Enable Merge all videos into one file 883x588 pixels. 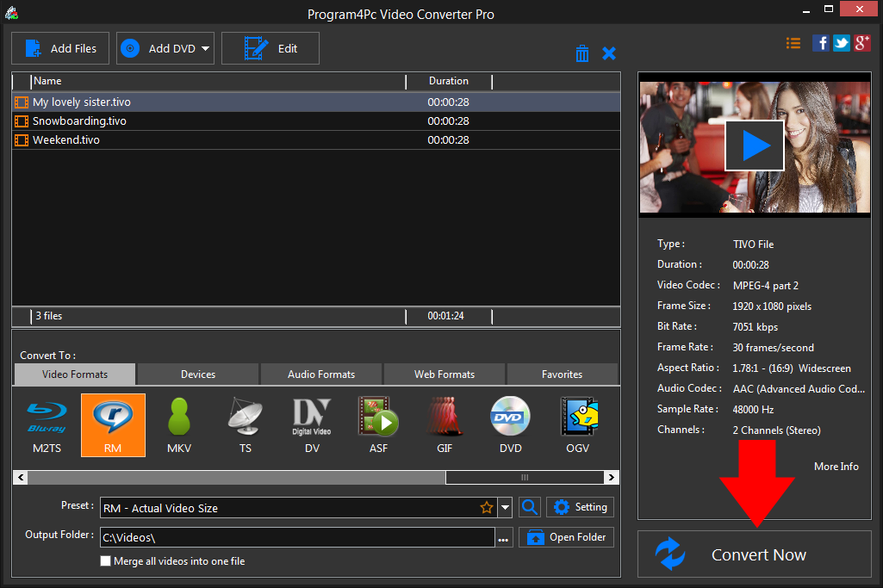pyautogui.click(x=105, y=561)
